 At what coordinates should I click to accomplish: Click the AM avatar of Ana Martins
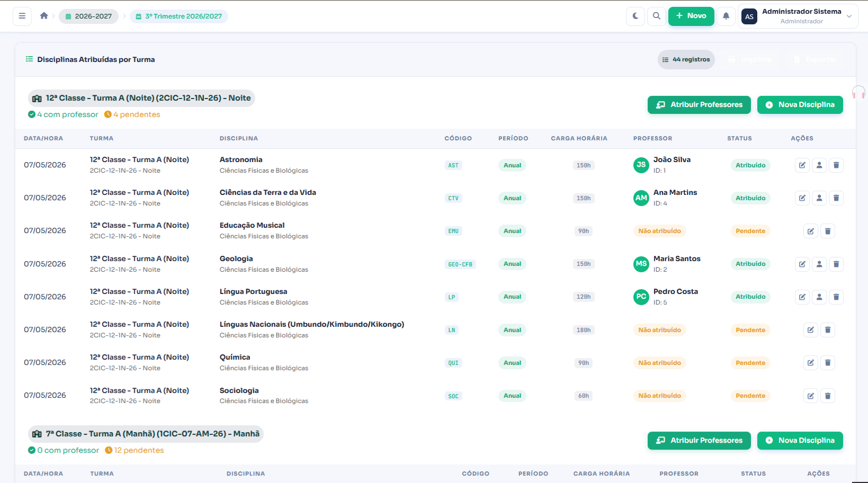click(641, 198)
